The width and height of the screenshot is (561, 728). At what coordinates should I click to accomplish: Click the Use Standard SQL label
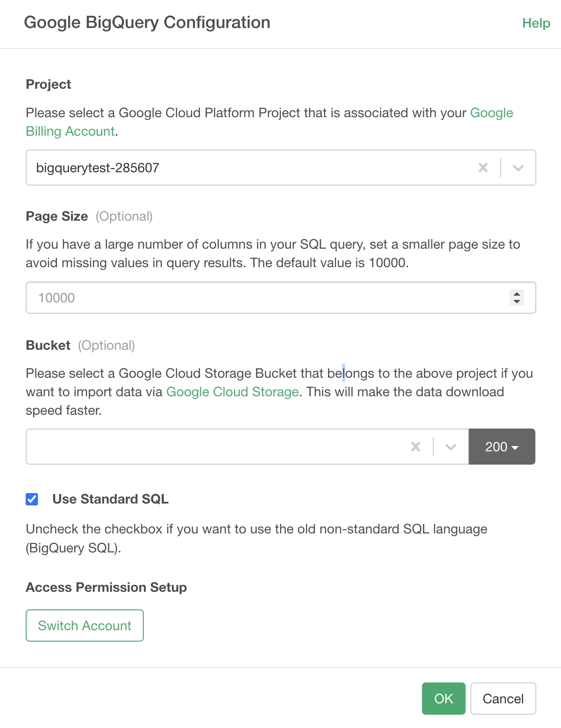(110, 499)
